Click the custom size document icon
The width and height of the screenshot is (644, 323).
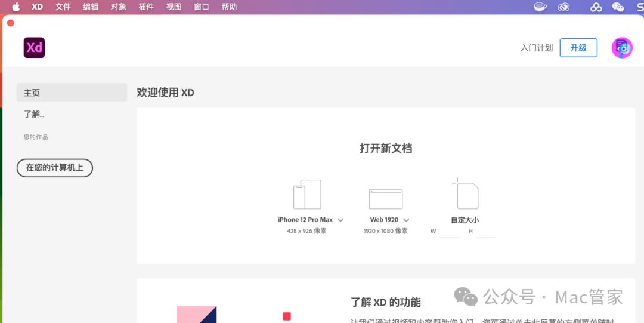pos(466,194)
